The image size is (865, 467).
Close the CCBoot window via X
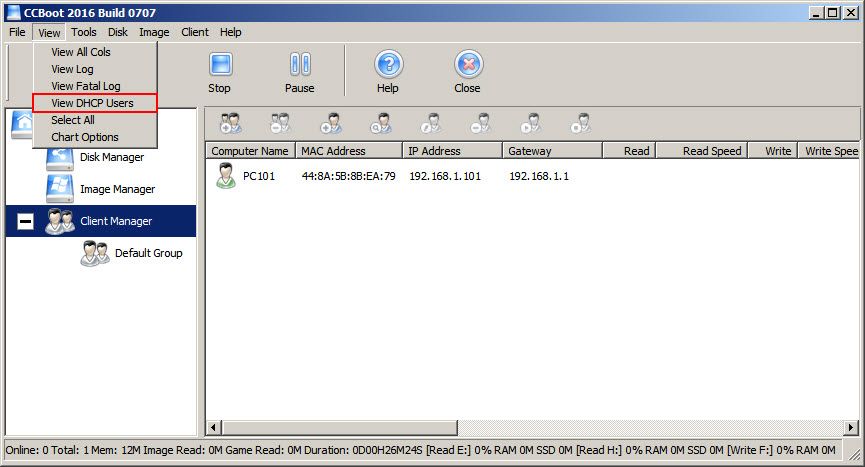pyautogui.click(x=851, y=12)
